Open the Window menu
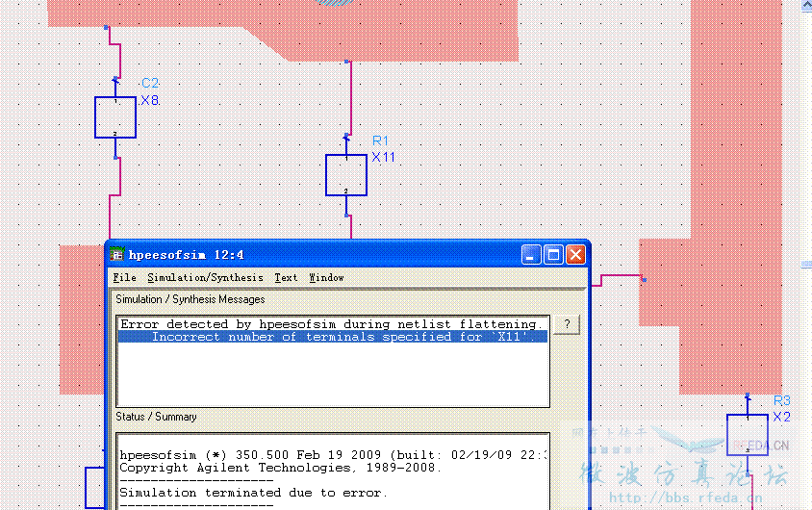812x510 pixels. pyautogui.click(x=326, y=277)
